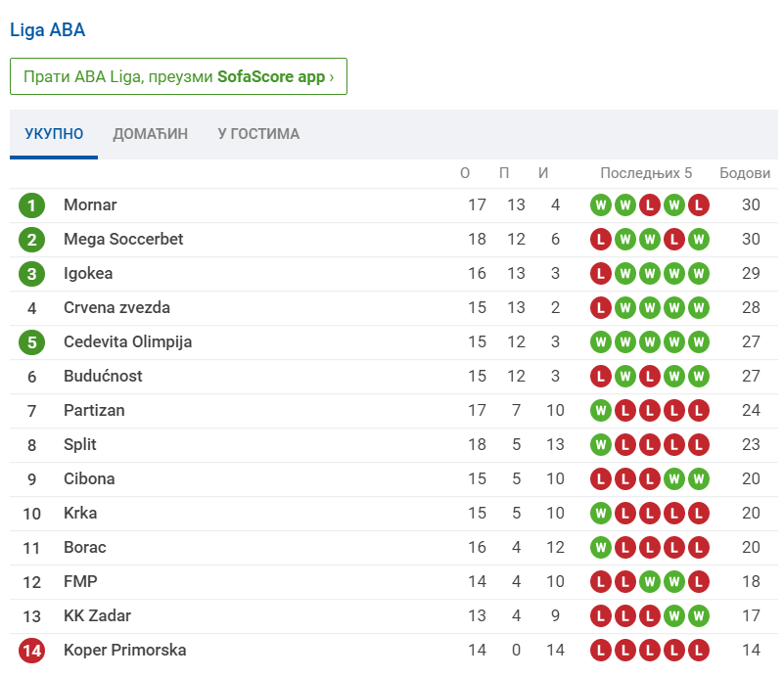Click Borac's green win result icon
784x678 pixels.
point(600,548)
